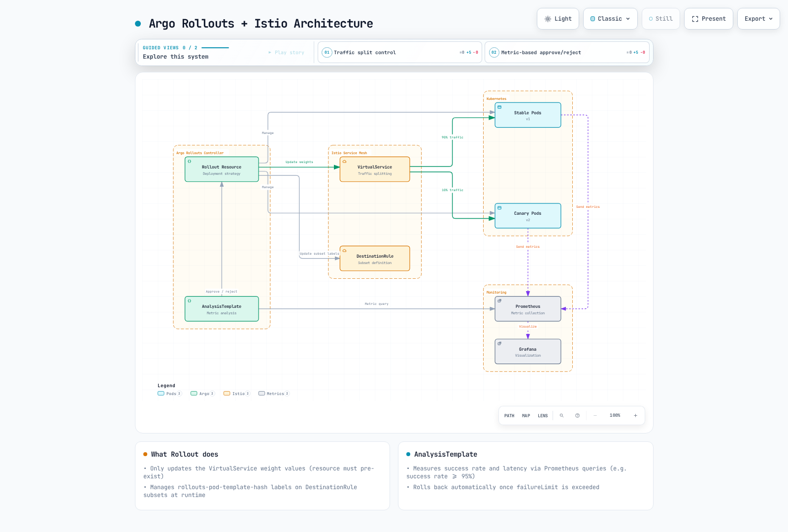Click the 'Kubernetes' group label
788x532 pixels.
(496, 99)
